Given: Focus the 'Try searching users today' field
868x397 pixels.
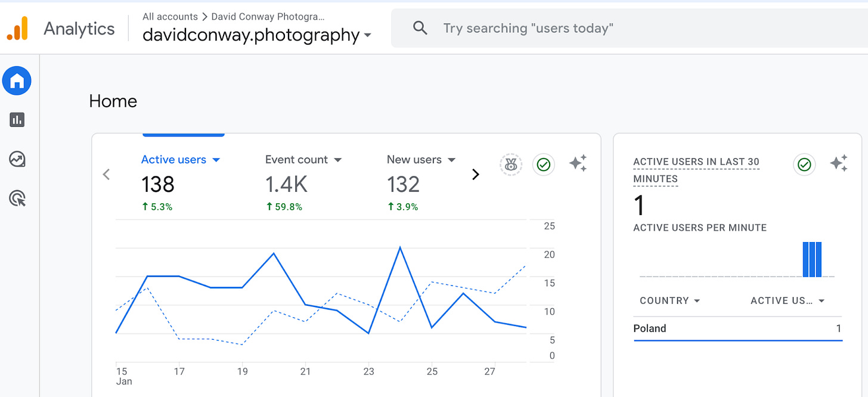Looking at the screenshot, I should point(630,28).
